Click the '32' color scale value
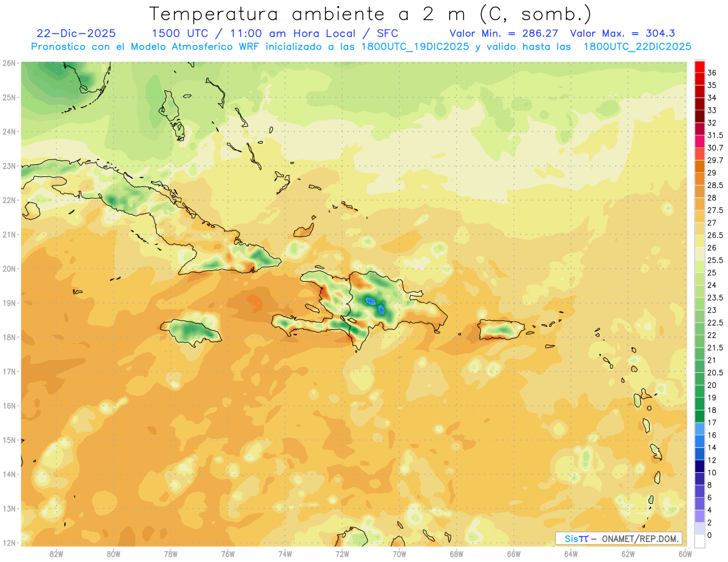The image size is (728, 562). click(x=712, y=122)
